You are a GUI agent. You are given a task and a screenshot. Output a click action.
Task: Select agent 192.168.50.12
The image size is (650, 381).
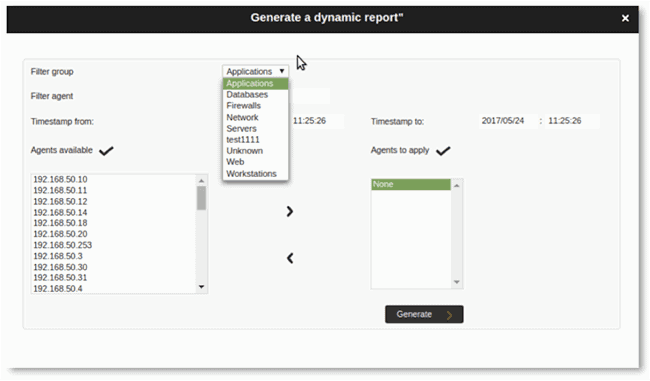pos(114,201)
